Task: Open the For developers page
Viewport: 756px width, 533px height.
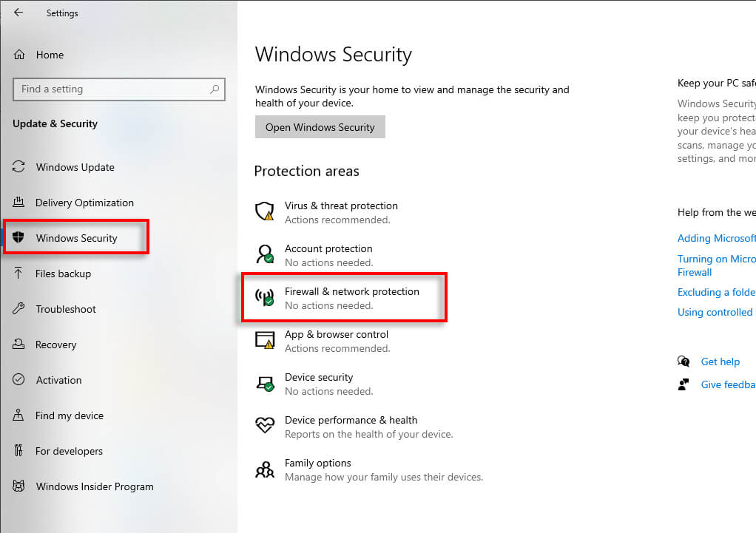Action: pos(69,451)
